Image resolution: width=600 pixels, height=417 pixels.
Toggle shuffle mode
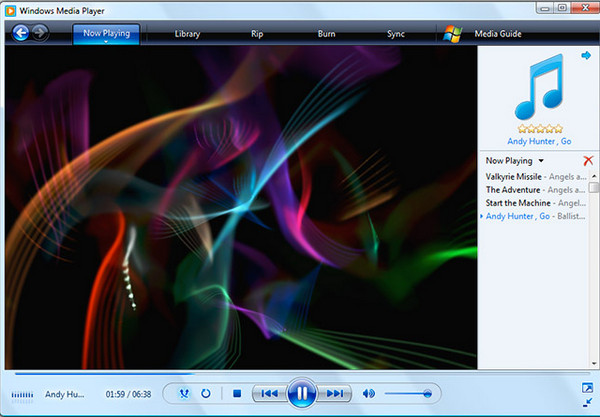[184, 393]
